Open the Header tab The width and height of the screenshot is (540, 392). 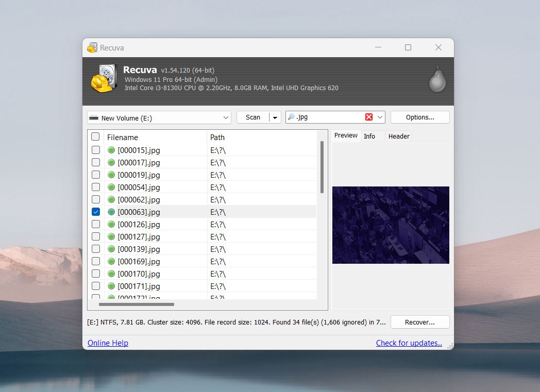pyautogui.click(x=399, y=137)
